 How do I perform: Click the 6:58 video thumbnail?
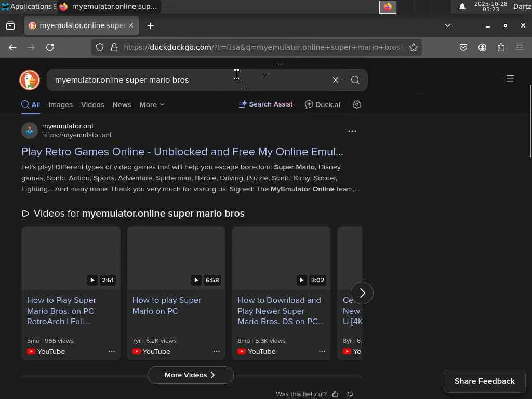pyautogui.click(x=176, y=258)
